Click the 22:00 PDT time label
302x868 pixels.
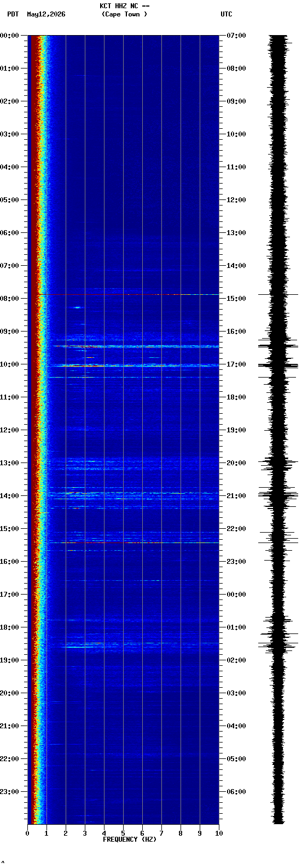tap(10, 759)
